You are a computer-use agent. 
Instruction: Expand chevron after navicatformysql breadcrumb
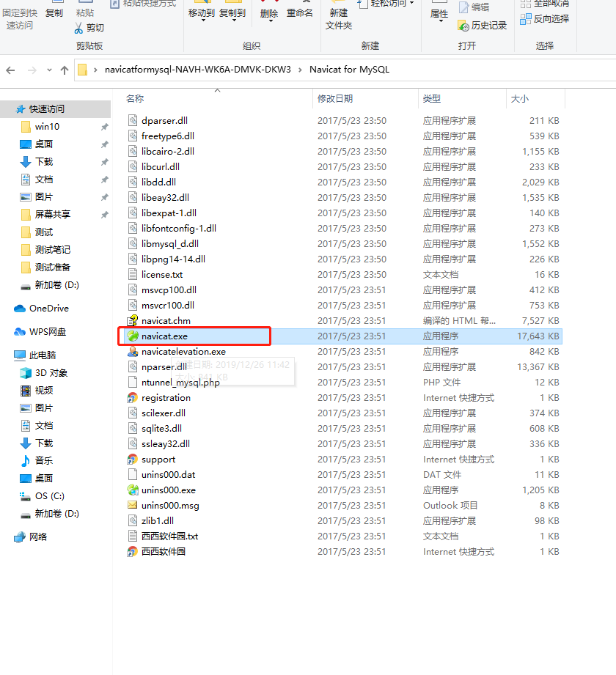pos(300,70)
